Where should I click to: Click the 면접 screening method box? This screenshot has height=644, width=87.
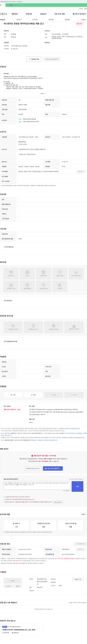point(33,395)
